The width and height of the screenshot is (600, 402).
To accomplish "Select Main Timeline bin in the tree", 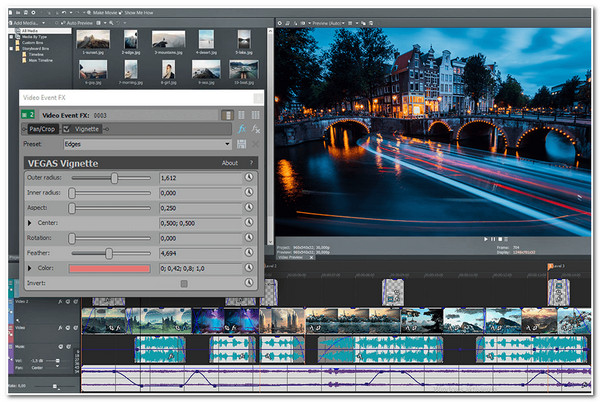I will (x=41, y=60).
